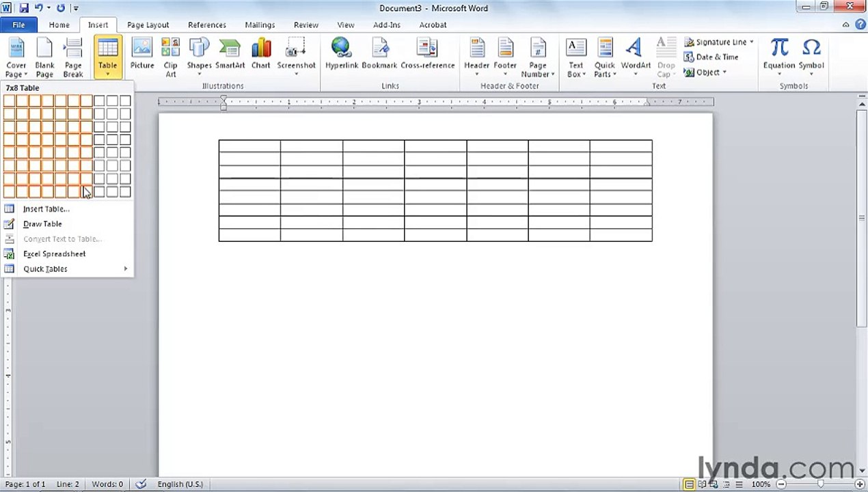Viewport: 868px width, 492px height.
Task: Click the horizontal ruler
Action: click(435, 102)
